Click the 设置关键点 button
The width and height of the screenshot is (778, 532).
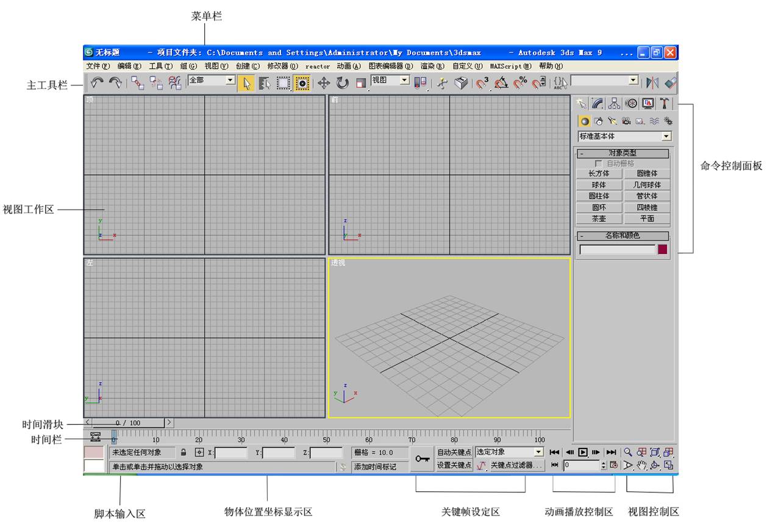pos(454,466)
